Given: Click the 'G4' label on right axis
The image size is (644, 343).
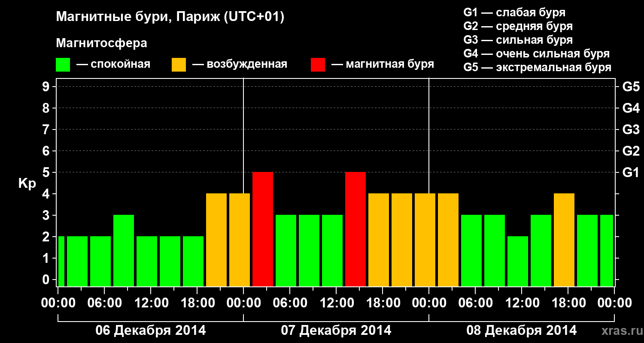Looking at the screenshot, I should [x=631, y=108].
